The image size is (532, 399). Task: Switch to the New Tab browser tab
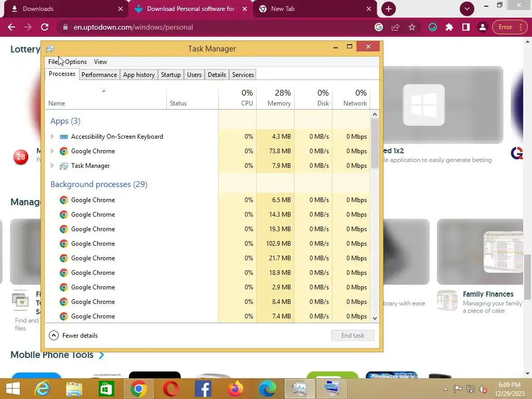(315, 9)
